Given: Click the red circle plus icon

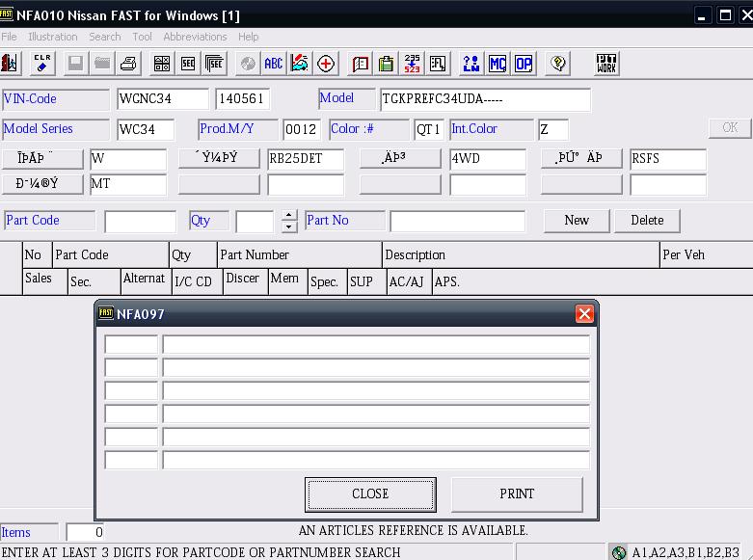Looking at the screenshot, I should (x=326, y=64).
